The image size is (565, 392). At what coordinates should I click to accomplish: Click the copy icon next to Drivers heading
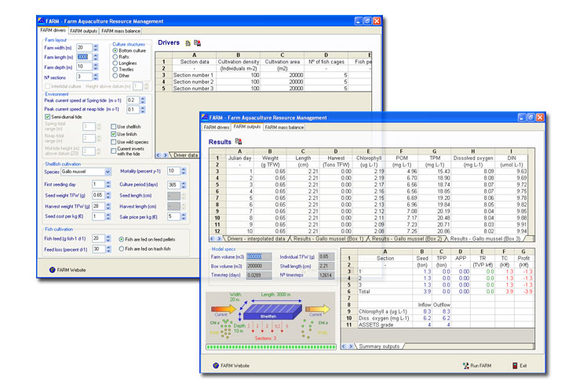[x=188, y=43]
